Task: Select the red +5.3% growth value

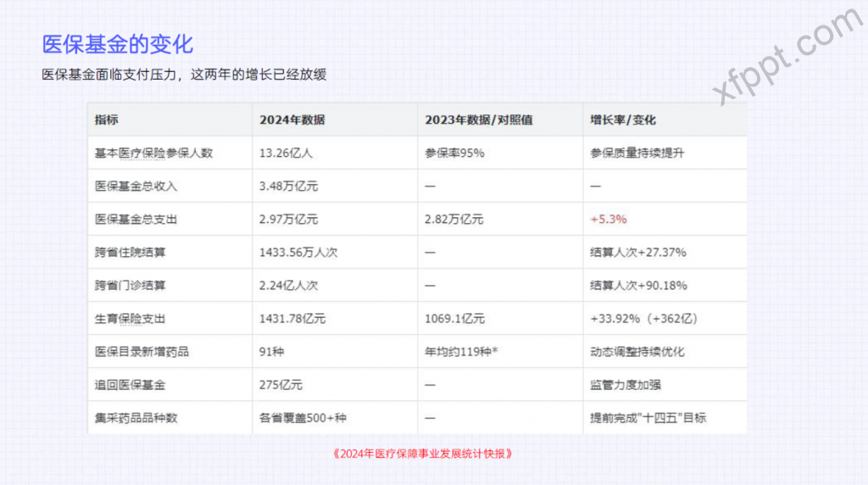Action: (608, 219)
